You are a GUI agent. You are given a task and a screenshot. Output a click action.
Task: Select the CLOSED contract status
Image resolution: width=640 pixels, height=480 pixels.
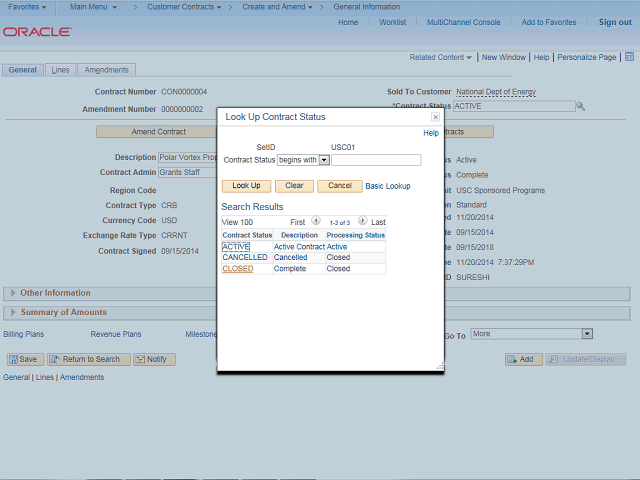(238, 269)
